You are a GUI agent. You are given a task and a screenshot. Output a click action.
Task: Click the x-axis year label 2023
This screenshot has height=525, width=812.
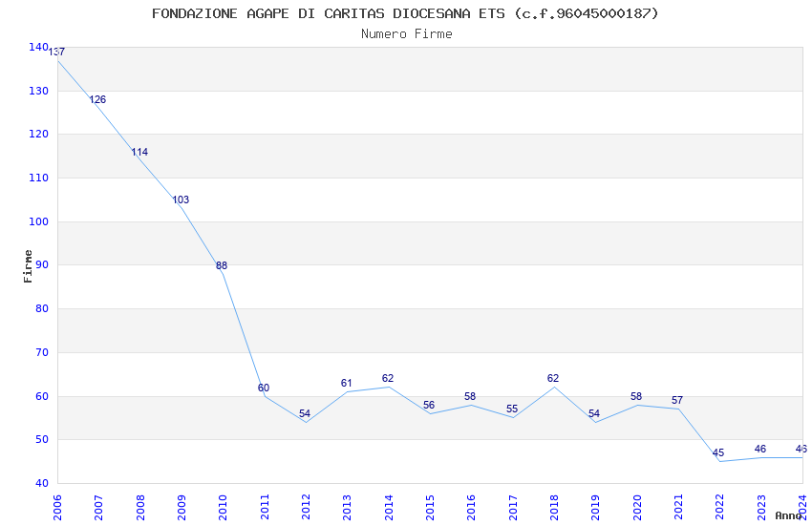click(761, 508)
